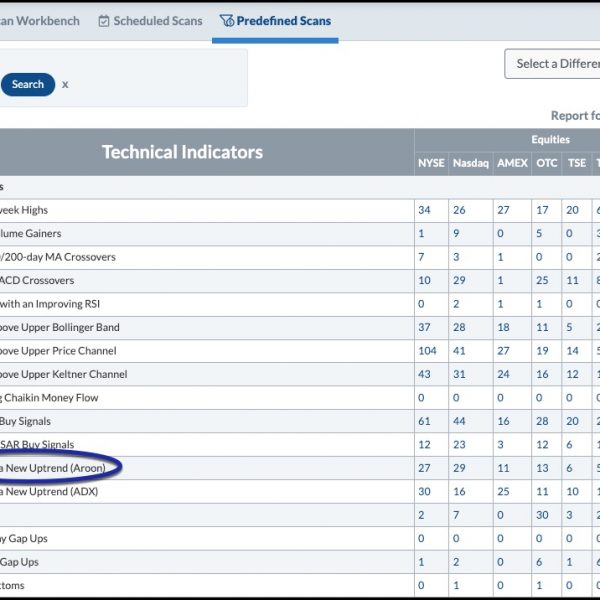Click the AMEX column header
Image resolution: width=600 pixels, height=600 pixels.
pyautogui.click(x=512, y=163)
